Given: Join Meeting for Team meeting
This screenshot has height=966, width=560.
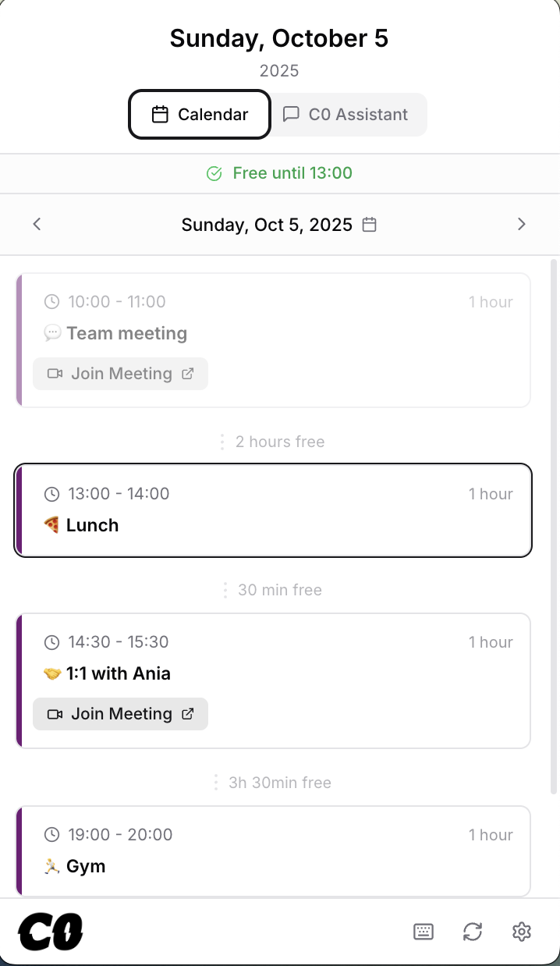Looking at the screenshot, I should click(121, 374).
